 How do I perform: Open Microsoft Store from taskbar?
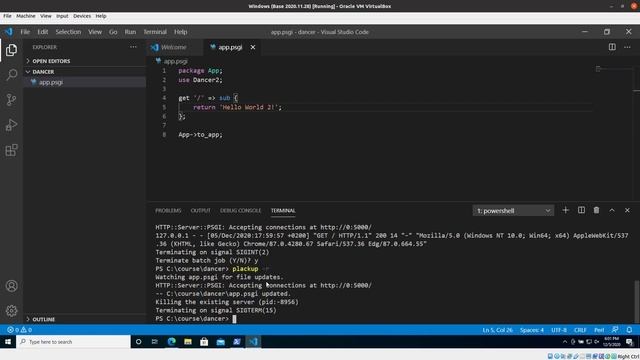tap(204, 342)
